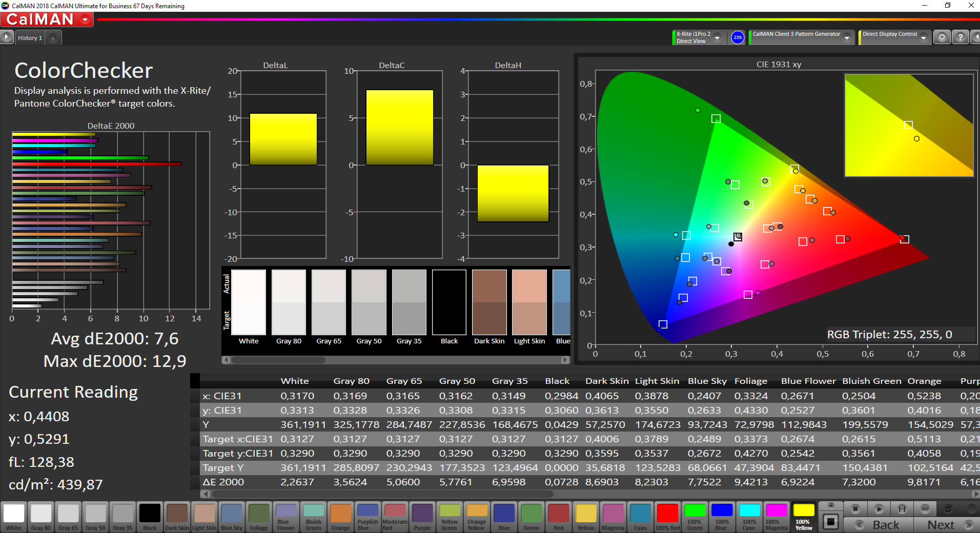Select the Black bottom swatch

pyautogui.click(x=150, y=517)
